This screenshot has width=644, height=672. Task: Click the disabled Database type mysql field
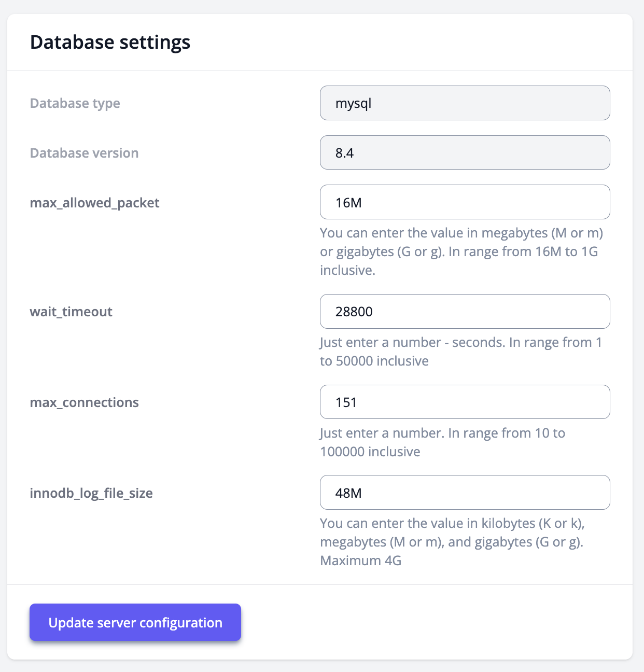pyautogui.click(x=465, y=103)
